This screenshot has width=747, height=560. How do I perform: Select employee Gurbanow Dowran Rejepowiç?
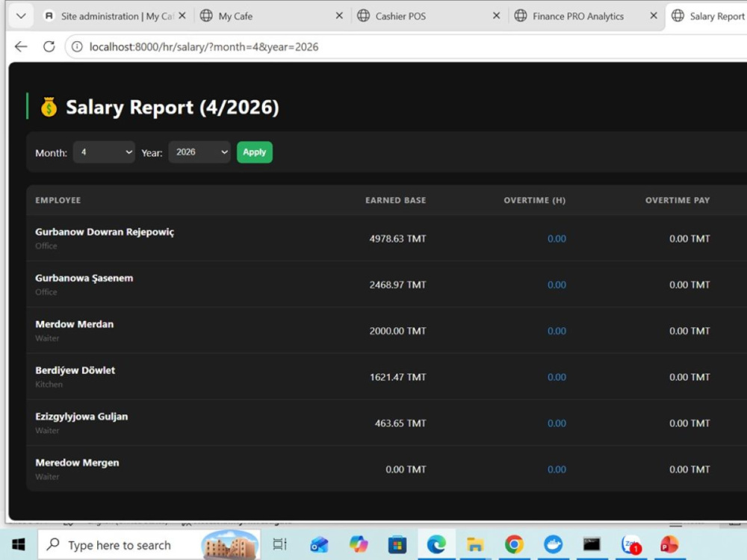[105, 232]
